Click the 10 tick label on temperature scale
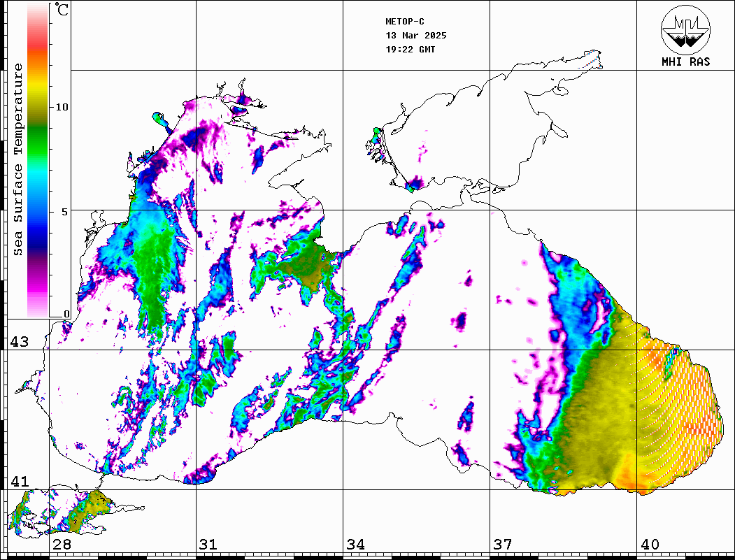This screenshot has height=560, width=735. point(62,107)
